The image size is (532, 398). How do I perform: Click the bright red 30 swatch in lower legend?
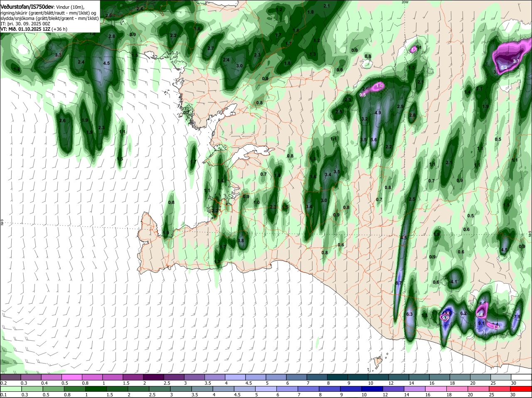(521, 388)
